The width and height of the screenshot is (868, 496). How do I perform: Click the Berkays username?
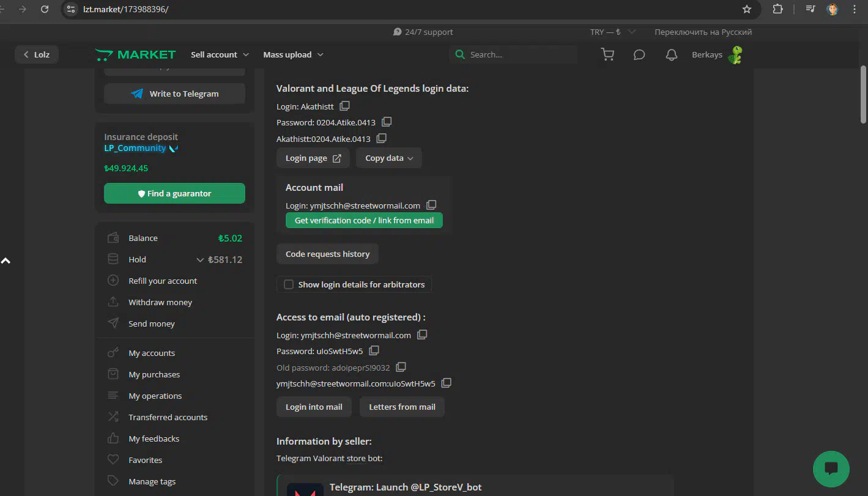pos(707,54)
